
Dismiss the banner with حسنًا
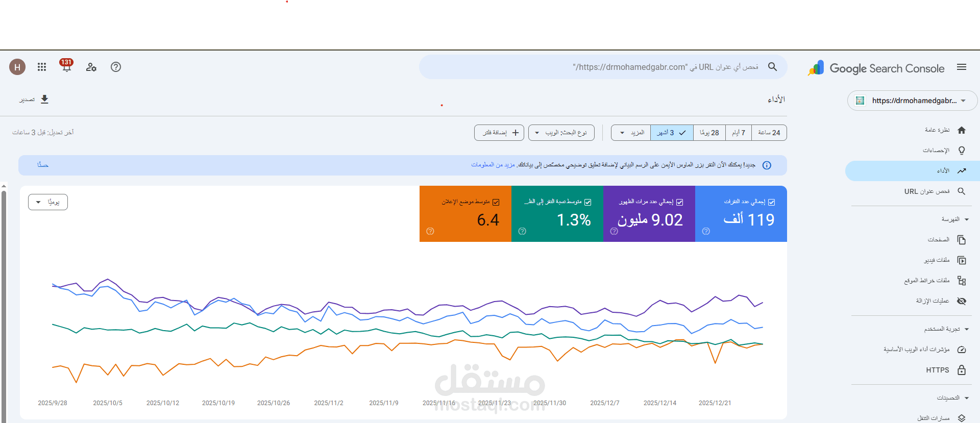coord(43,165)
